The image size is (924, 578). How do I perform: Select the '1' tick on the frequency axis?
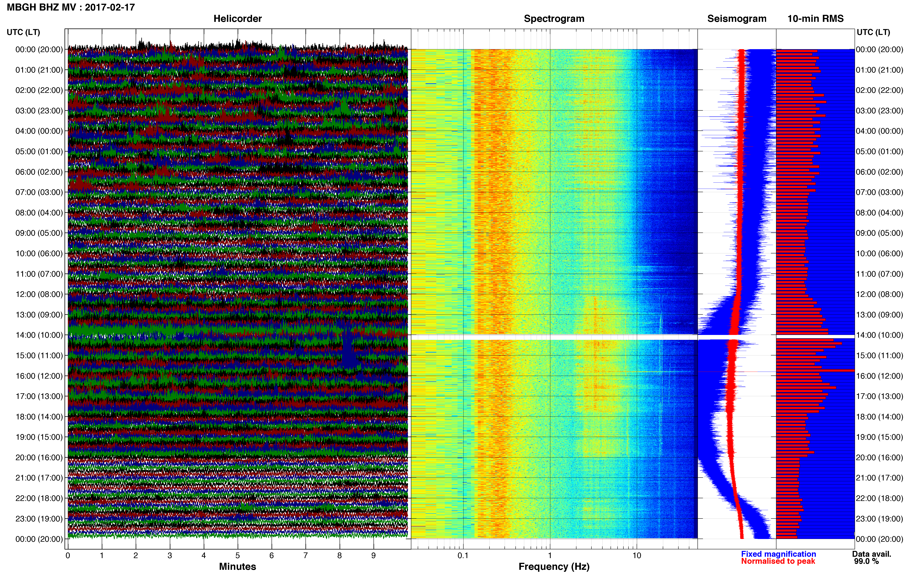(x=550, y=556)
